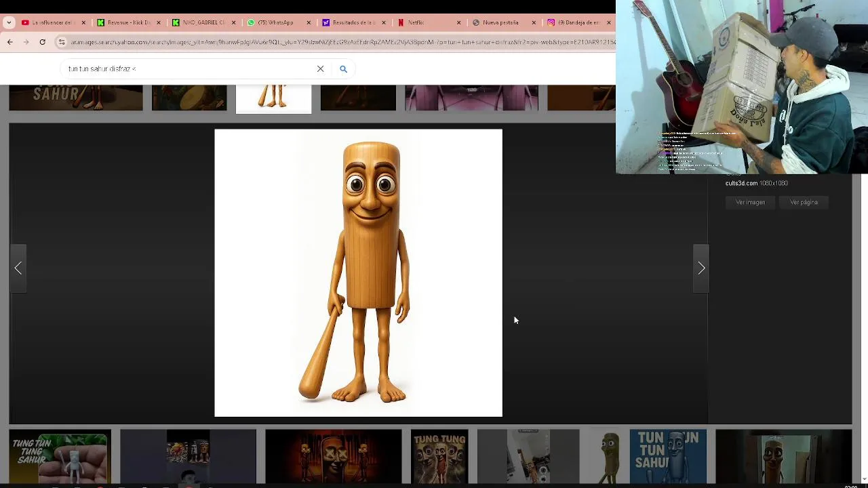
Task: Focus the browser address bar URL
Action: [x=342, y=42]
